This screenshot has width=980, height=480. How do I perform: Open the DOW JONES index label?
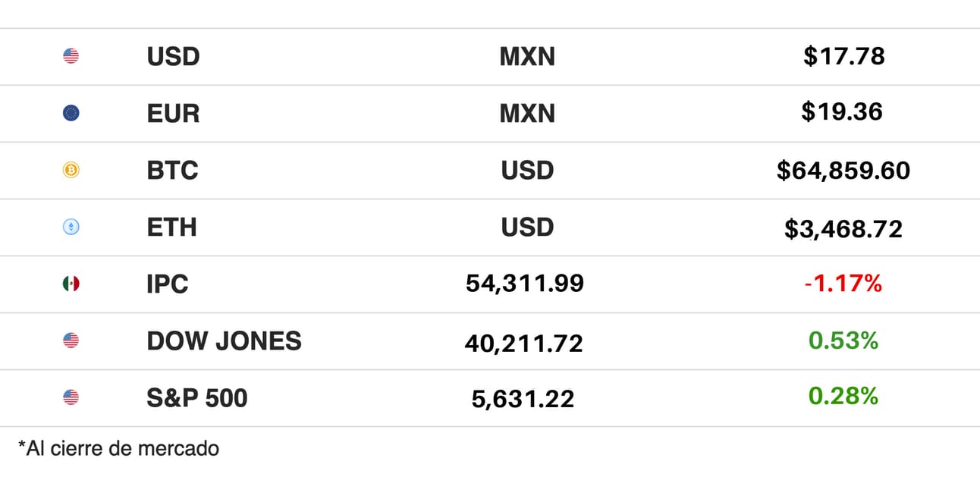(x=224, y=341)
